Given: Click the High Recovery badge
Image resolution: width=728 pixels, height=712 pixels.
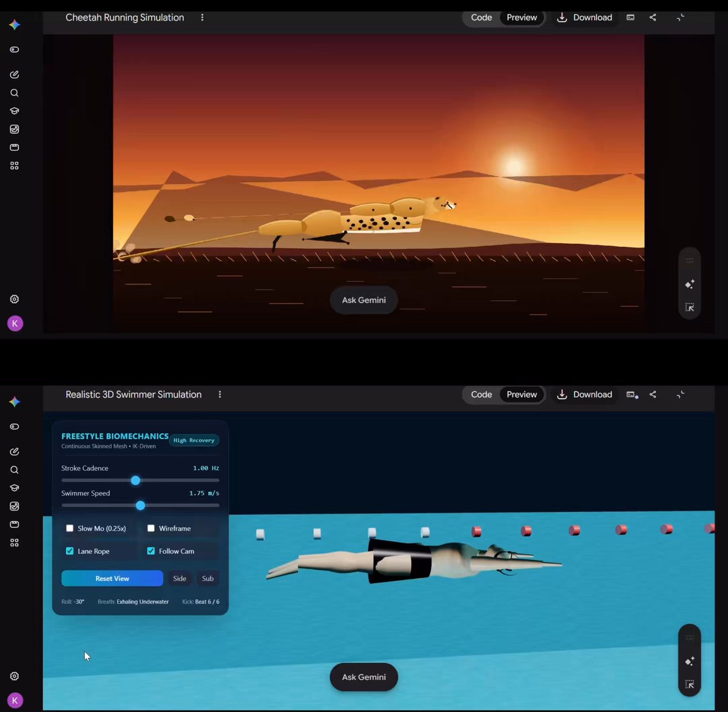Looking at the screenshot, I should click(194, 440).
